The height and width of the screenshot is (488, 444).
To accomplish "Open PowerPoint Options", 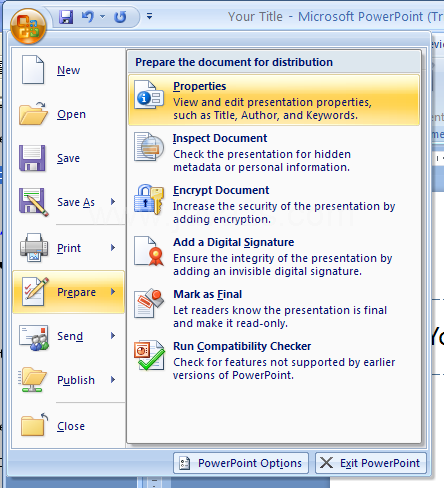I will (241, 463).
